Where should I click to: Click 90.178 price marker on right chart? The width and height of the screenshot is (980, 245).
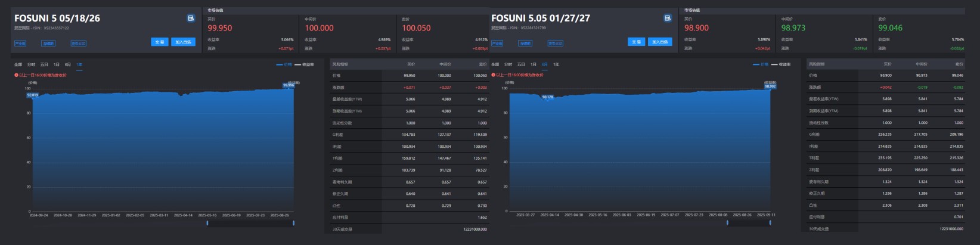(x=548, y=97)
